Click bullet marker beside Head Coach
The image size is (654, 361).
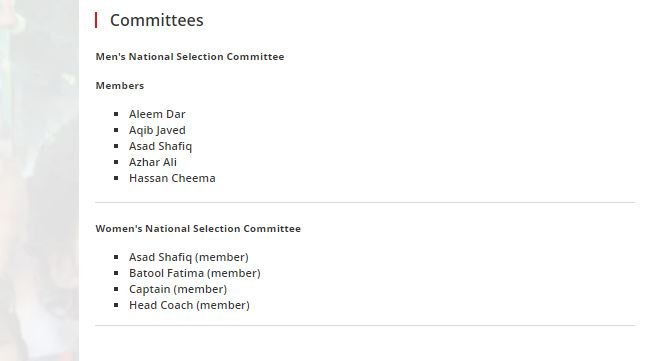pyautogui.click(x=116, y=305)
